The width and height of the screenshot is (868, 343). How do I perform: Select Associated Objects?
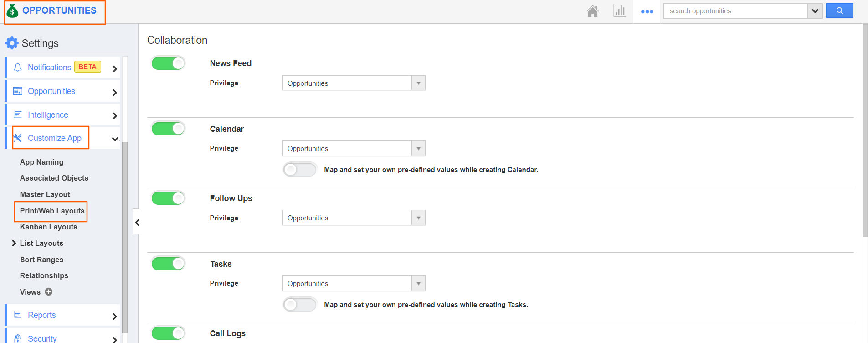tap(54, 178)
